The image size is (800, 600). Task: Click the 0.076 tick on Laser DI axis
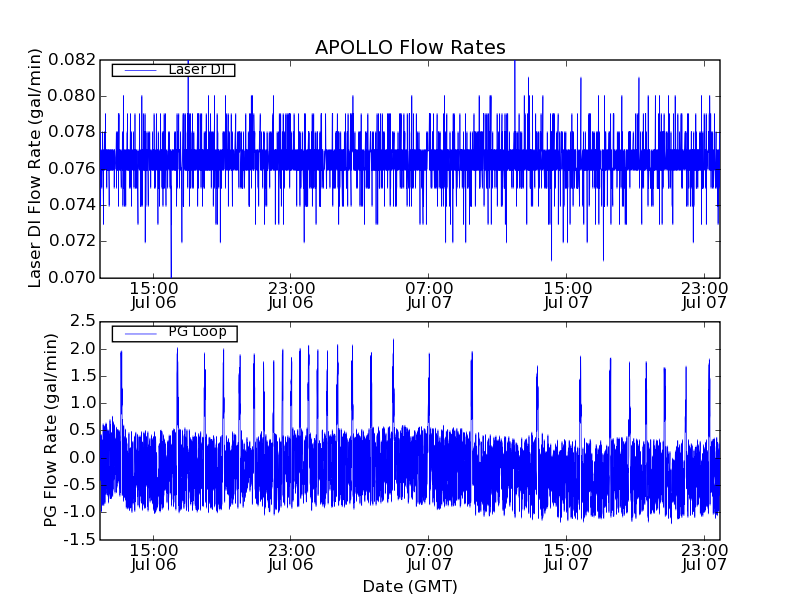pyautogui.click(x=72, y=168)
